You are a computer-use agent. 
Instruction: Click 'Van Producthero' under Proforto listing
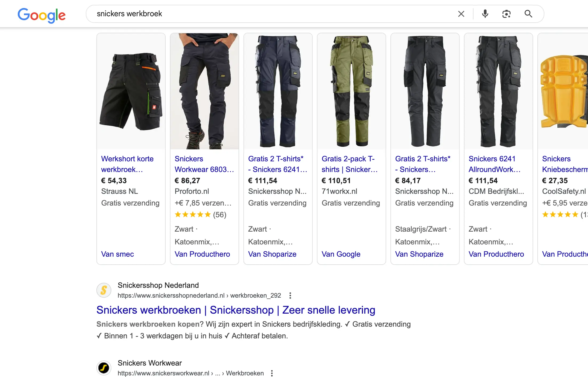(202, 254)
